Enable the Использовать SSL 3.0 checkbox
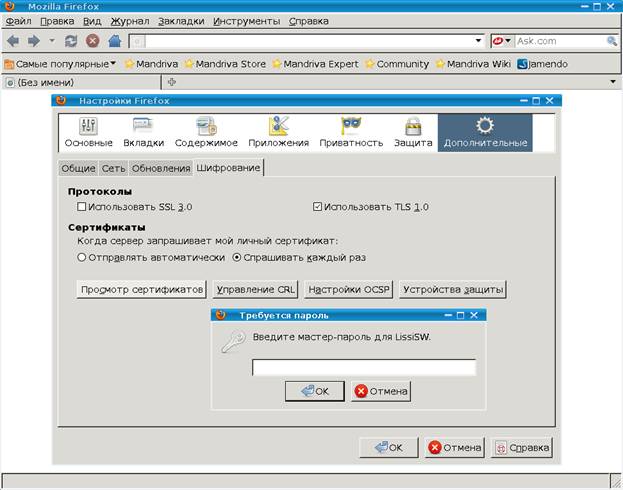This screenshot has height=490, width=623. point(83,207)
